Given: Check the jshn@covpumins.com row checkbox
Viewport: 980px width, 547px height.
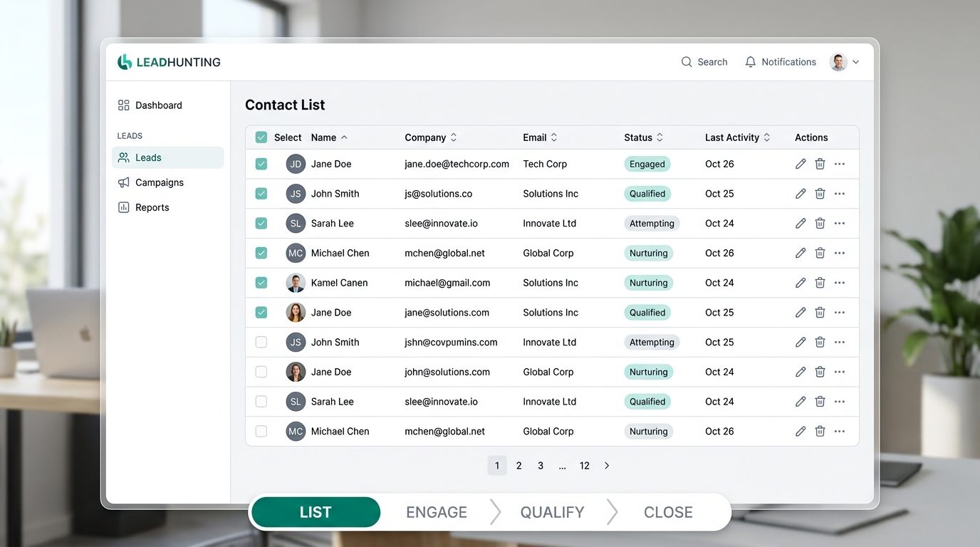Looking at the screenshot, I should point(261,343).
